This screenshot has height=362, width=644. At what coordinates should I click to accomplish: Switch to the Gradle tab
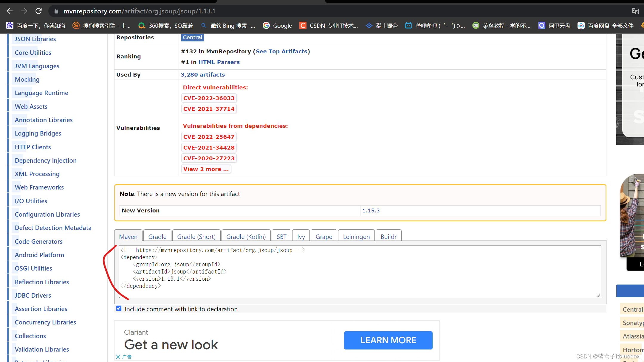pos(157,237)
